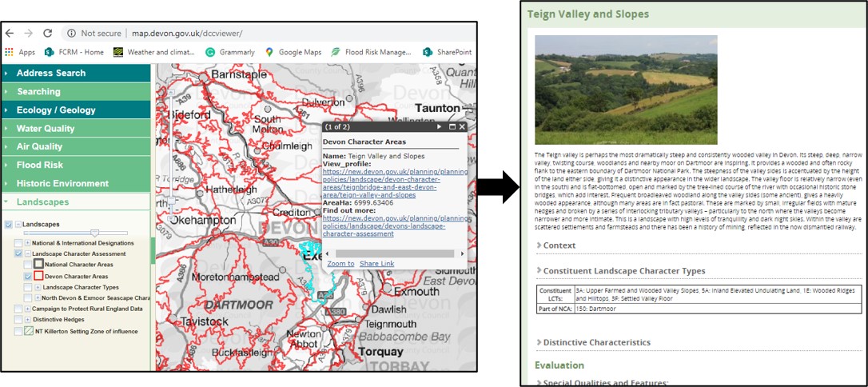Click the Not secure site info icon
This screenshot has height=387, width=868.
(71, 34)
